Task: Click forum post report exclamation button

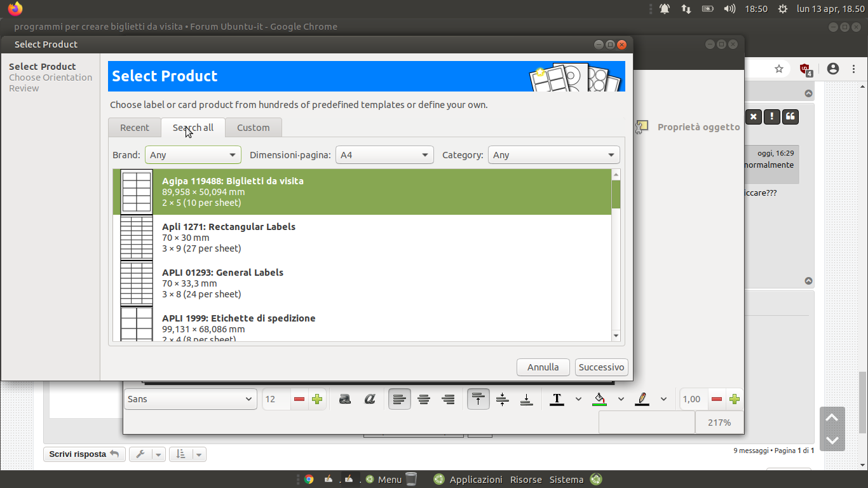Action: 772,117
